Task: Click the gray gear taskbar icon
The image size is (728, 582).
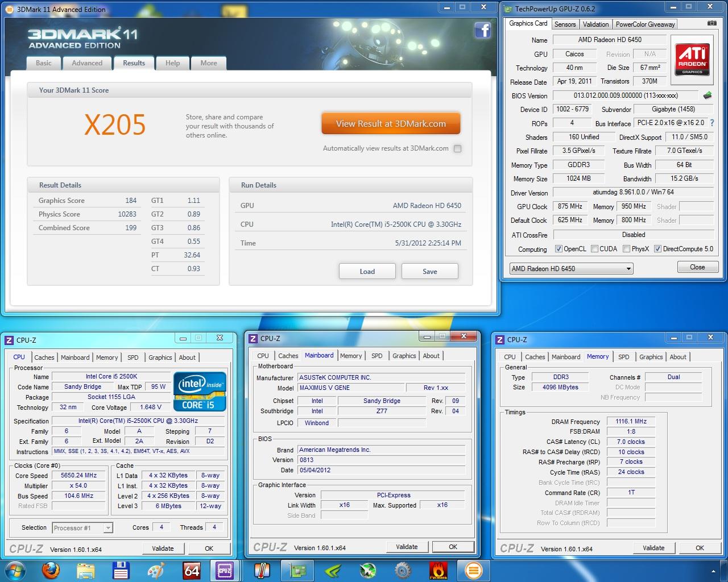Action: tap(403, 570)
